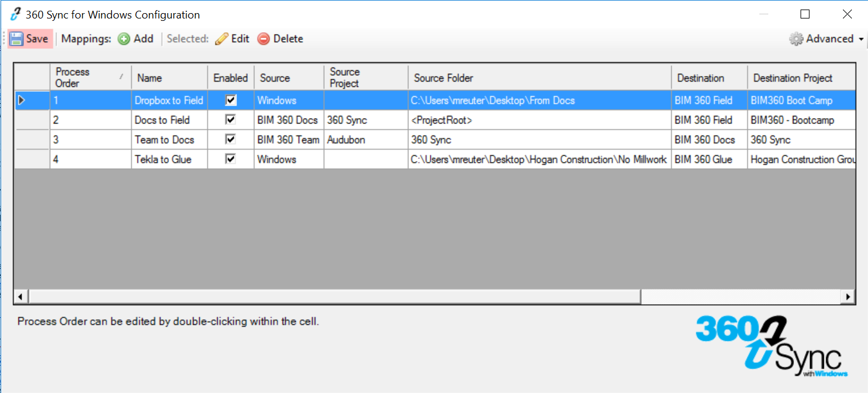Toggle Enabled checkbox for Team to Docs

click(230, 140)
